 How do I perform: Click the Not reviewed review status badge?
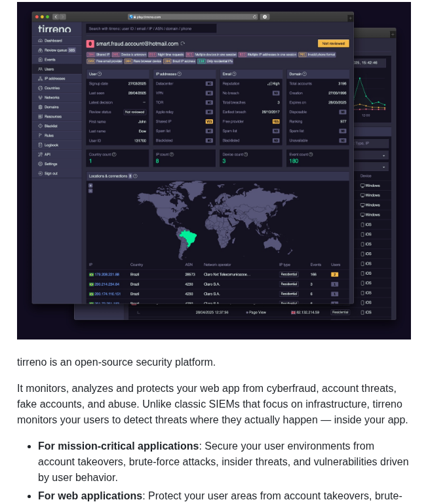click(135, 112)
